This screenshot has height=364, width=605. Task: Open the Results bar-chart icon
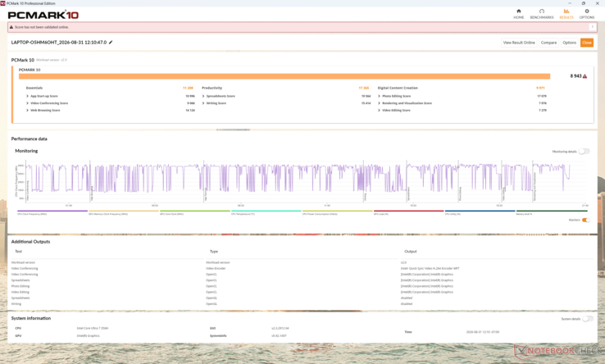[x=566, y=11]
